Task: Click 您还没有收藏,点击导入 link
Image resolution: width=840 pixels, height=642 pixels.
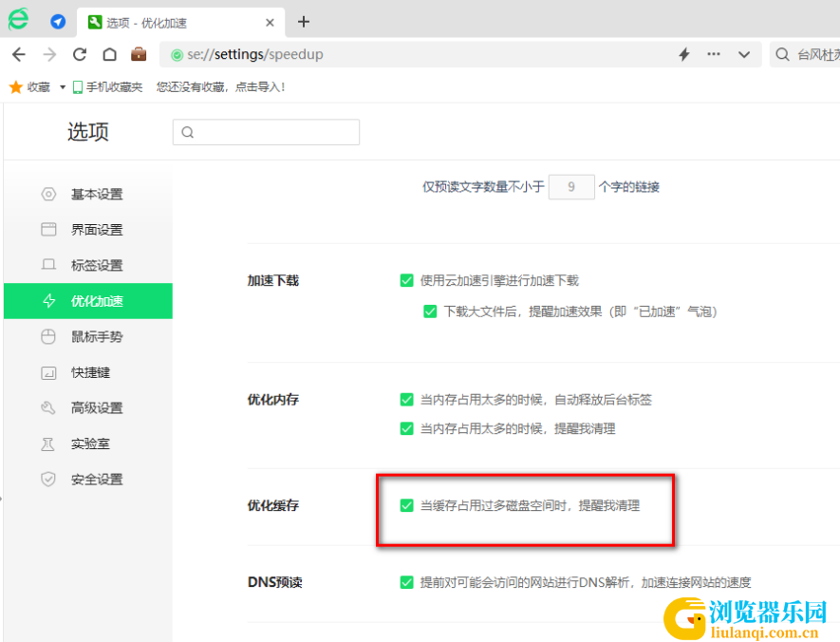Action: click(221, 86)
